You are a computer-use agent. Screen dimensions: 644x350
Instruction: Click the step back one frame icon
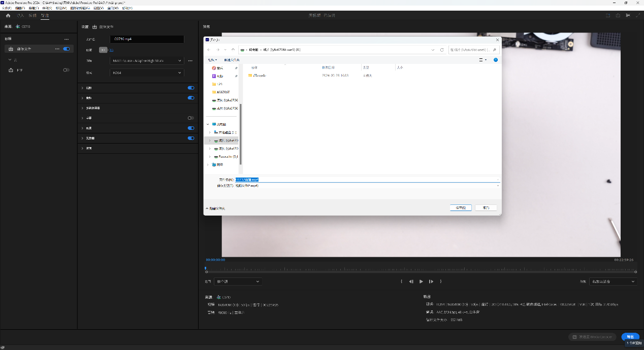tap(411, 282)
